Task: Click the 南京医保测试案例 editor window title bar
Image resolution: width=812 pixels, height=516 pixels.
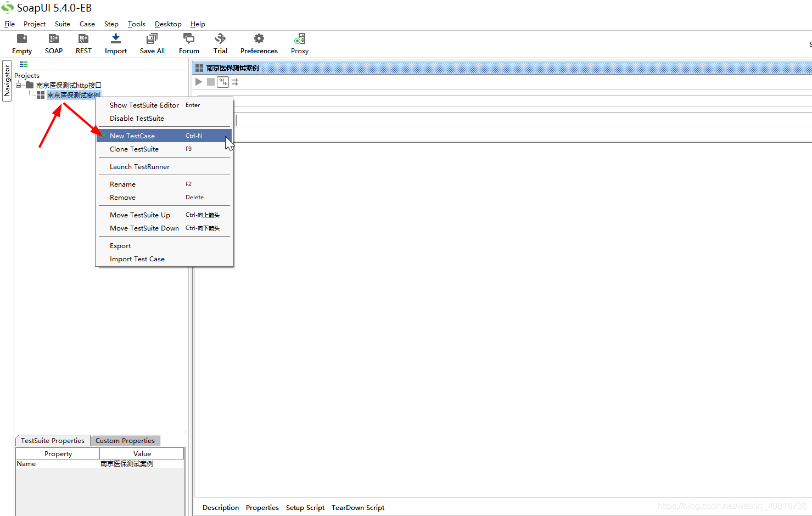Action: (502, 68)
